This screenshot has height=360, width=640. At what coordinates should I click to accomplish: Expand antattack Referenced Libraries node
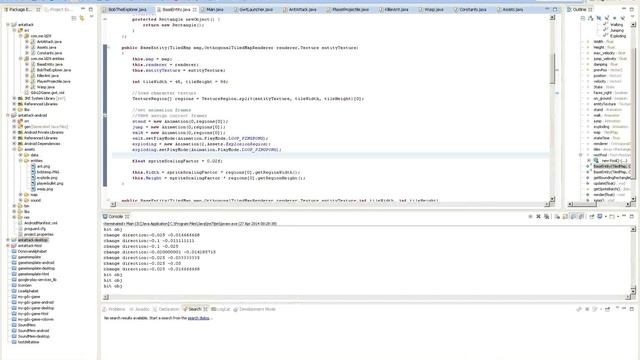(15, 104)
